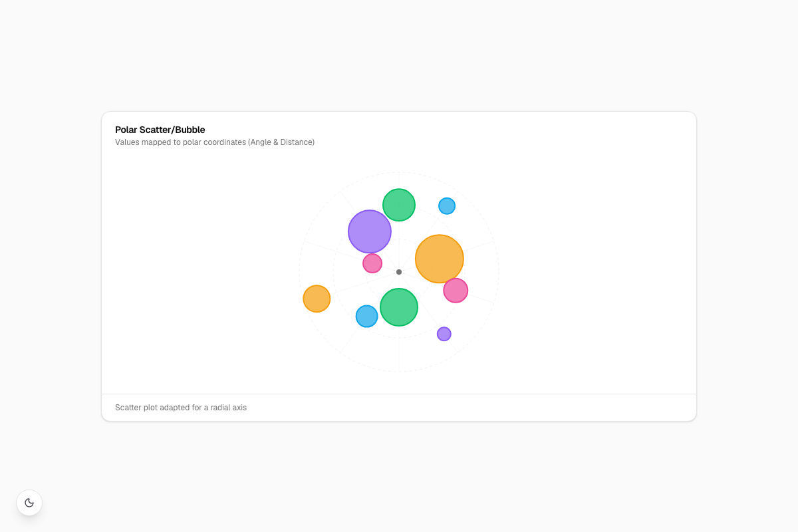The height and width of the screenshot is (532, 798).
Task: Click the "Scatter plot adapted for a radial axis" footer
Action: coord(181,408)
